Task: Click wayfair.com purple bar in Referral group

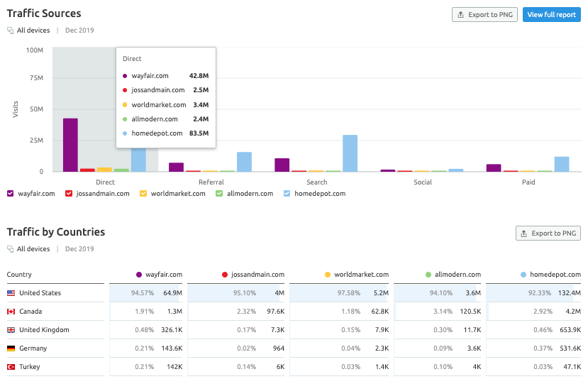Action: pyautogui.click(x=176, y=167)
